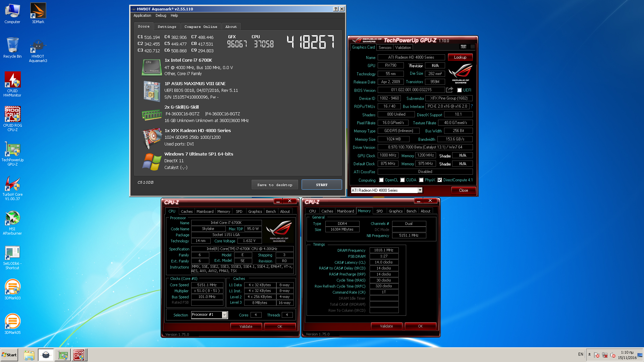Toggle the CUDA checkbox
The width and height of the screenshot is (644, 362).
pyautogui.click(x=402, y=180)
